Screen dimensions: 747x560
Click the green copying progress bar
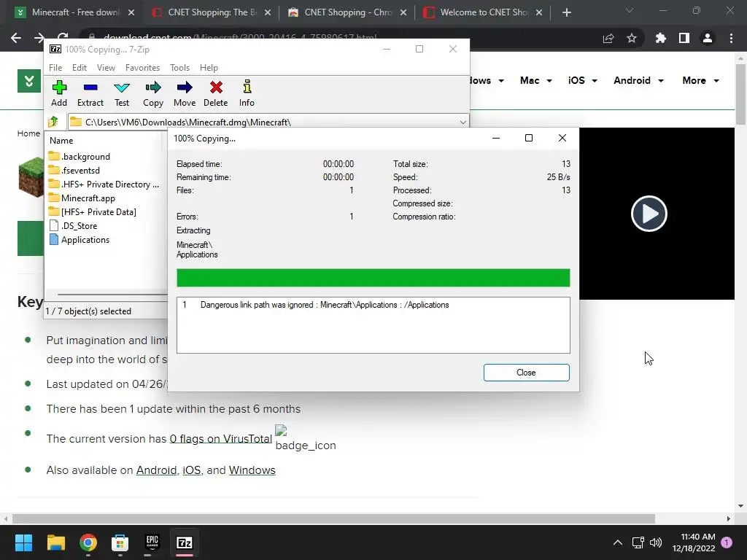click(373, 278)
